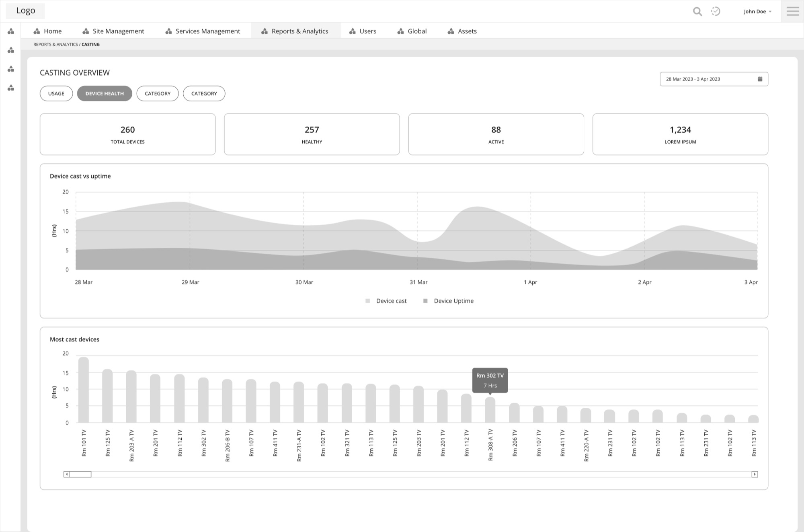This screenshot has width=804, height=532.
Task: Select the Usage tab pill
Action: 56,93
